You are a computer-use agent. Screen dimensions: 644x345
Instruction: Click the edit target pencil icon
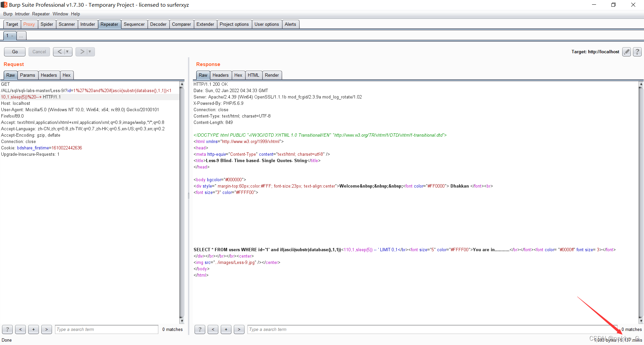[627, 52]
